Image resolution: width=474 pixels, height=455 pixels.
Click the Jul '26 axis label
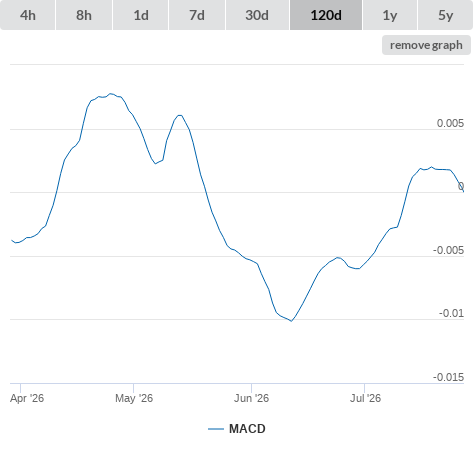point(365,398)
